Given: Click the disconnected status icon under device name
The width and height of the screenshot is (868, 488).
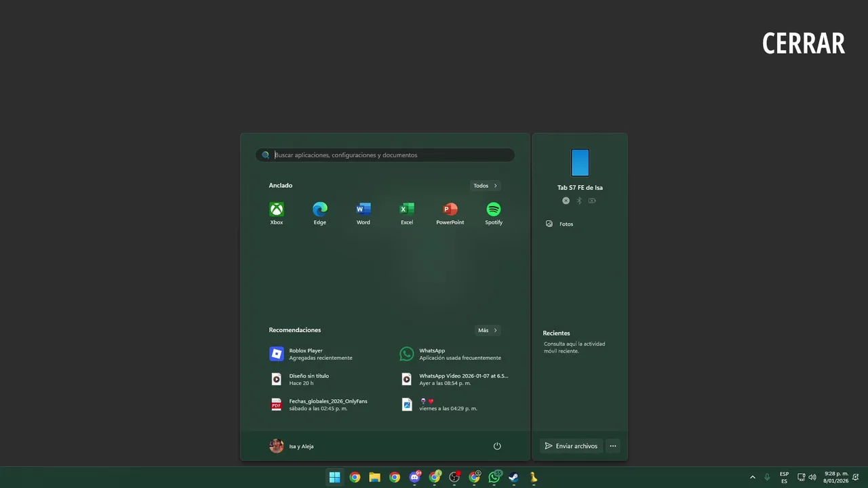Looking at the screenshot, I should coord(566,201).
